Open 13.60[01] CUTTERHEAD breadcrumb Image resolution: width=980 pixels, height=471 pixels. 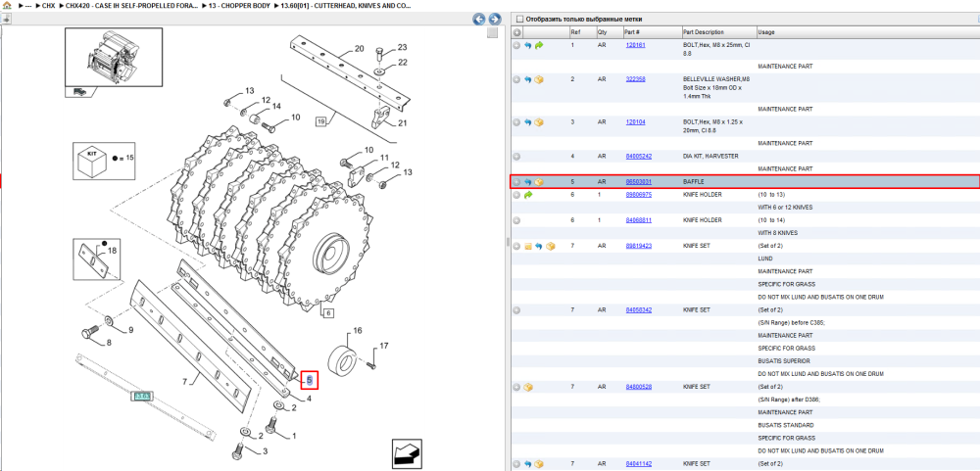(346, 5)
